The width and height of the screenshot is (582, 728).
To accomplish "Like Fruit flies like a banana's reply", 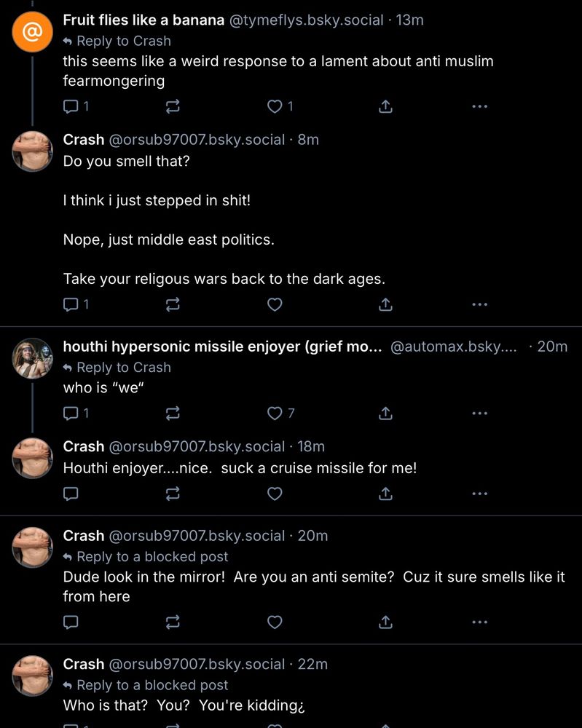I will pyautogui.click(x=275, y=107).
